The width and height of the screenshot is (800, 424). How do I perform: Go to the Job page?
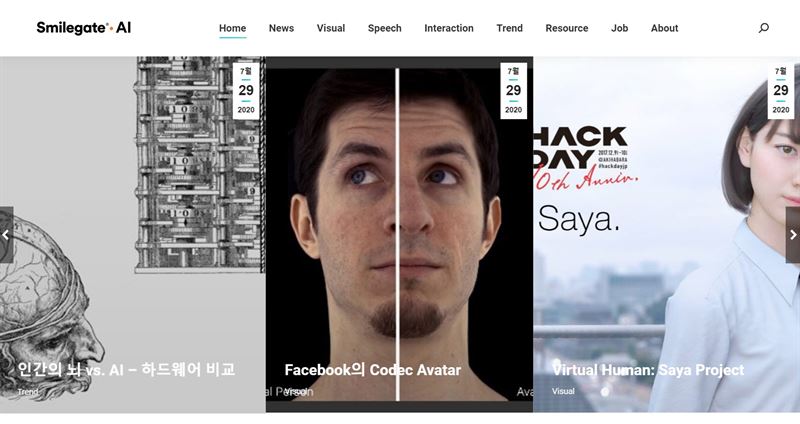[619, 28]
